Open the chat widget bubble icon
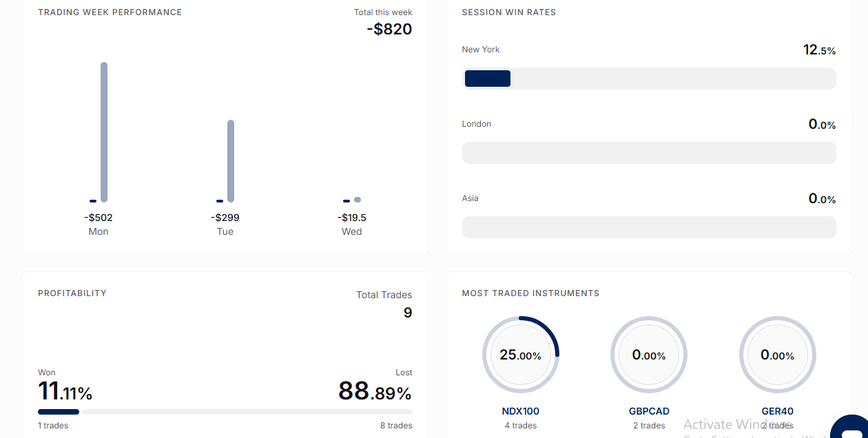Viewport: 868px width, 438px height. click(851, 428)
